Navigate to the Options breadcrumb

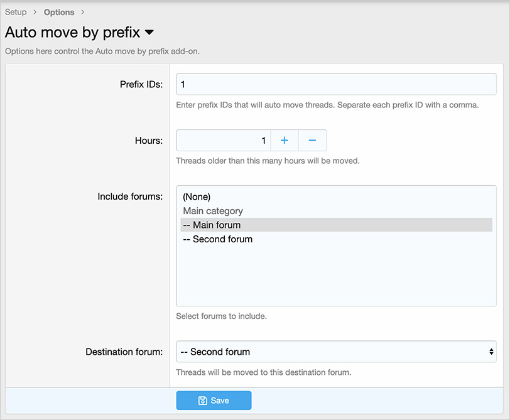(x=59, y=12)
